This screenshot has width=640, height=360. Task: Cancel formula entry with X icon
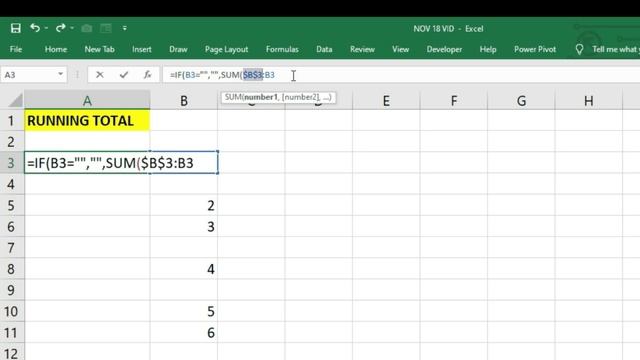pos(100,75)
